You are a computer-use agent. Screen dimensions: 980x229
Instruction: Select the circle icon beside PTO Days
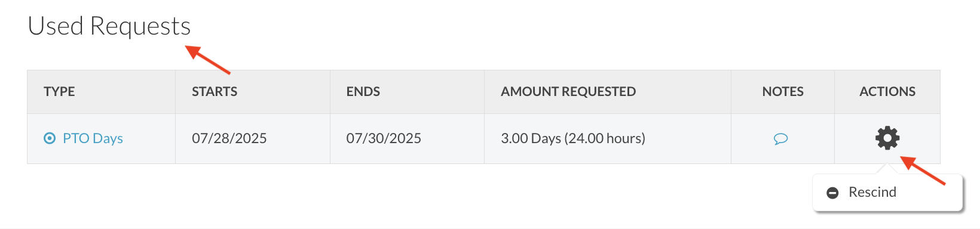pyautogui.click(x=50, y=138)
